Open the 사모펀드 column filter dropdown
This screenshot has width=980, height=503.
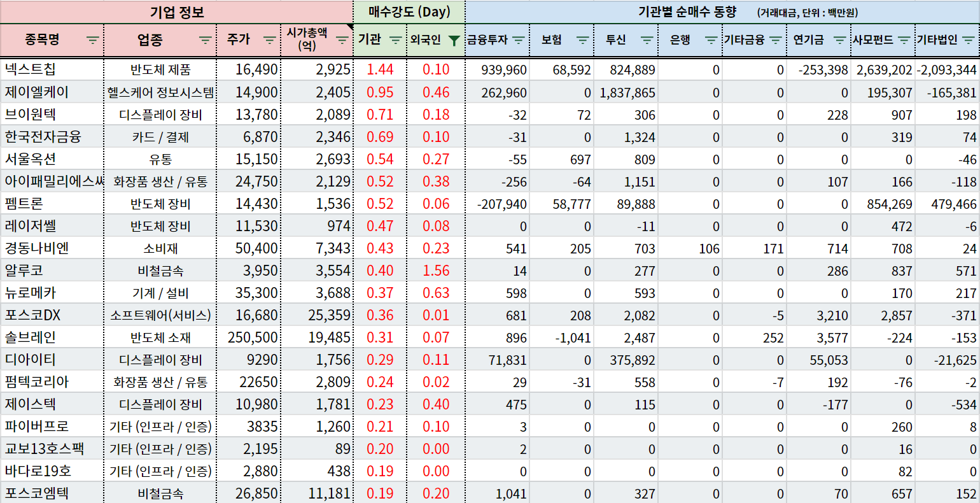(x=904, y=40)
